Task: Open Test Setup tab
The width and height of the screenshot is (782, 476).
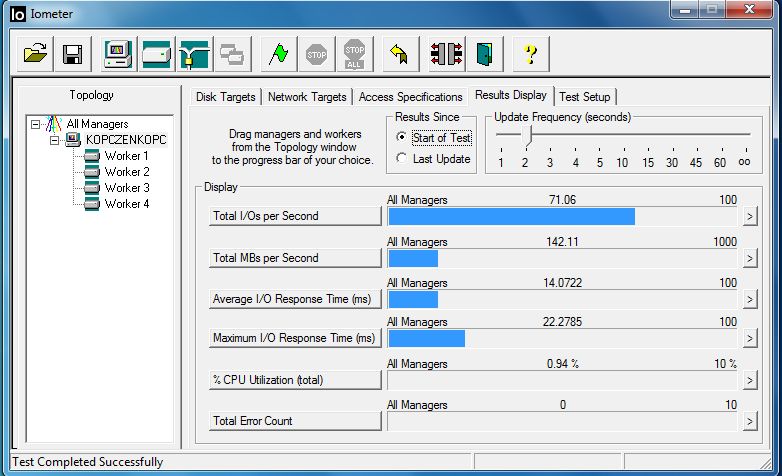Action: (x=585, y=97)
